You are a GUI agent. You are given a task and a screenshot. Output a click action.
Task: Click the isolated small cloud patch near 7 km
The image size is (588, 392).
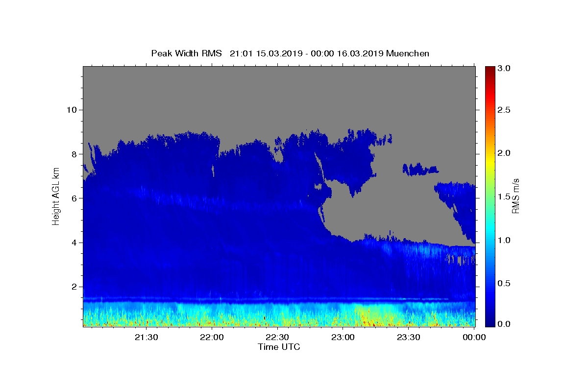click(420, 170)
